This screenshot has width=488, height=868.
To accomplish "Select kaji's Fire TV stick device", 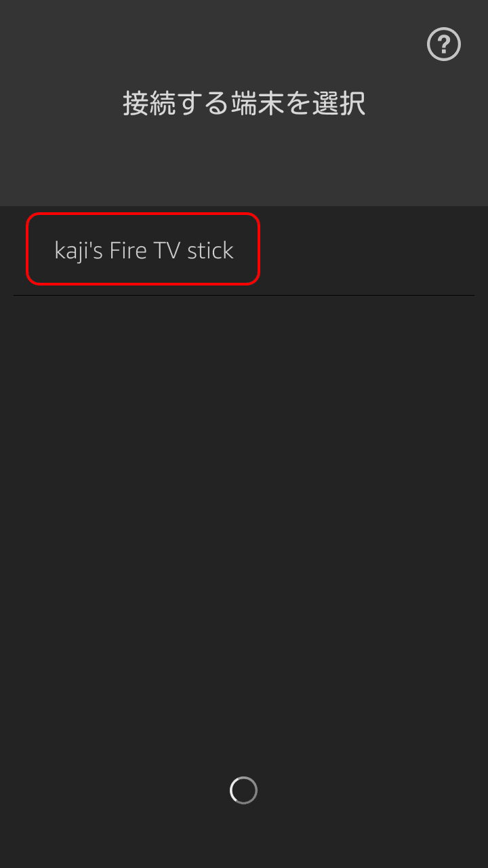I will 143,249.
